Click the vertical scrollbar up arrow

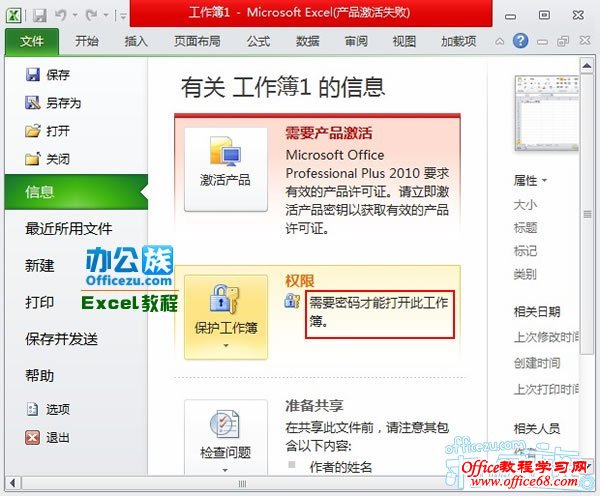coord(587,66)
